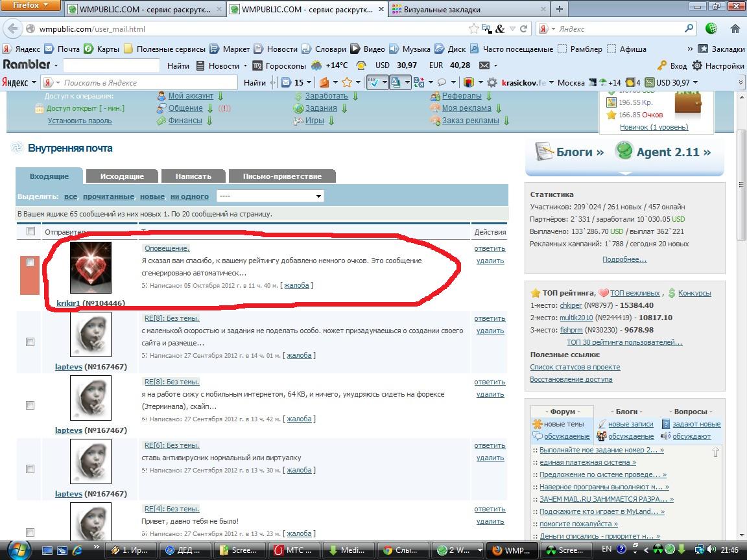The height and width of the screenshot is (560, 747).
Task: Click Agent 2.11 green icon
Action: [x=624, y=152]
